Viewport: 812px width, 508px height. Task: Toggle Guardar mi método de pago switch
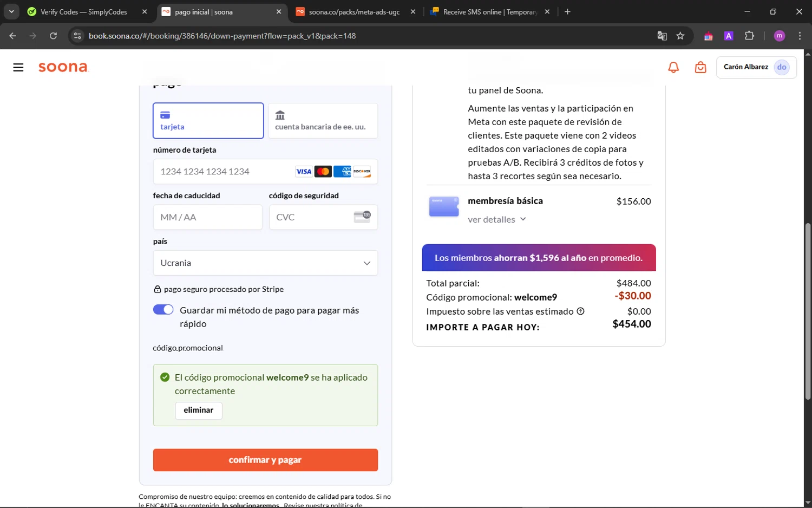pos(163,310)
